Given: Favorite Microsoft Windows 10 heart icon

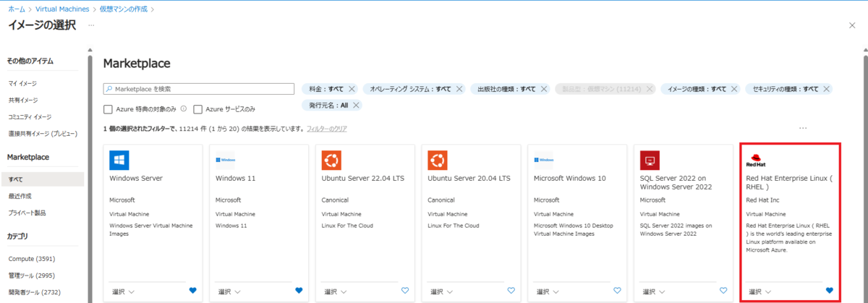Looking at the screenshot, I should point(617,291).
